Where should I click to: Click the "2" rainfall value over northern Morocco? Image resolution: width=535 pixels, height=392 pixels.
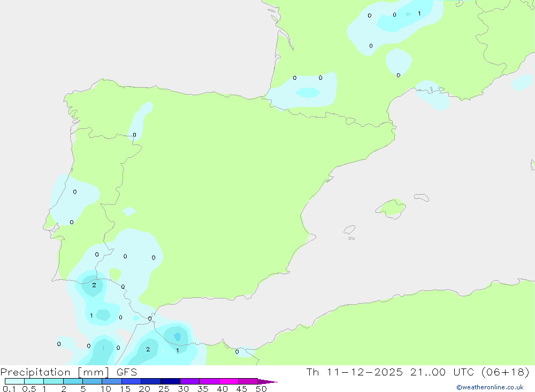click(148, 349)
